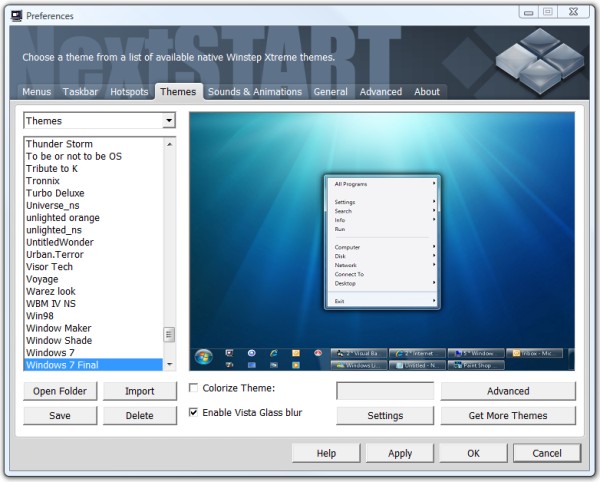
Task: Click the theme list scrollbar thumb
Action: (169, 335)
